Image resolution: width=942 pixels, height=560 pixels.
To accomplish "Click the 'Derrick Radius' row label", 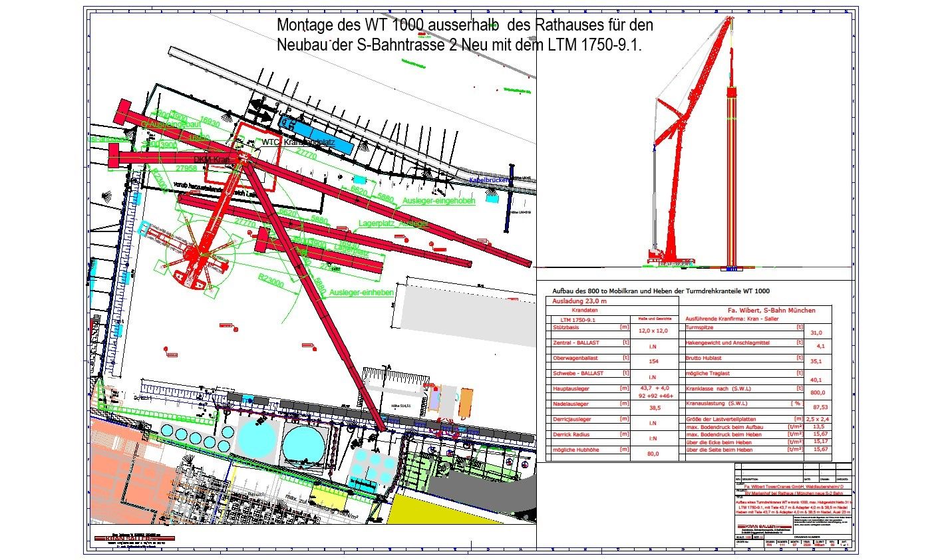I will (x=572, y=434).
